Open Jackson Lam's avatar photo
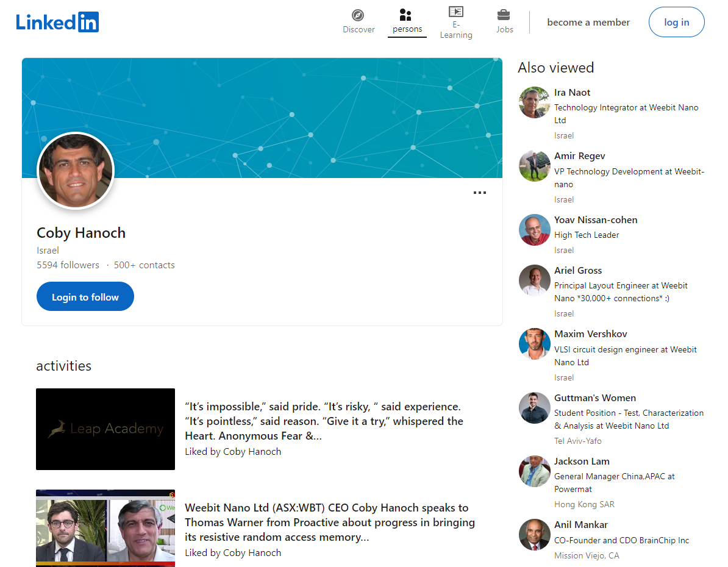The image size is (728, 567). (x=534, y=471)
